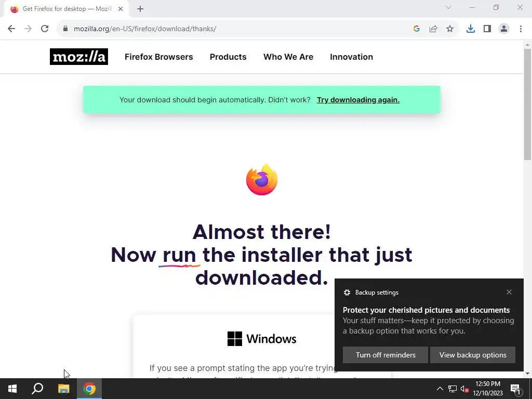Click the Try downloading again link

(x=358, y=100)
